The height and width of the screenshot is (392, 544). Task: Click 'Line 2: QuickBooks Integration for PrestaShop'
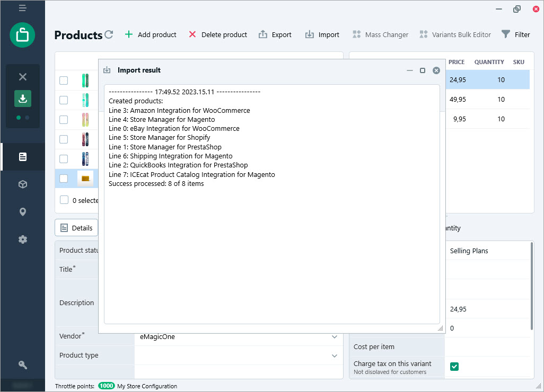(x=178, y=165)
